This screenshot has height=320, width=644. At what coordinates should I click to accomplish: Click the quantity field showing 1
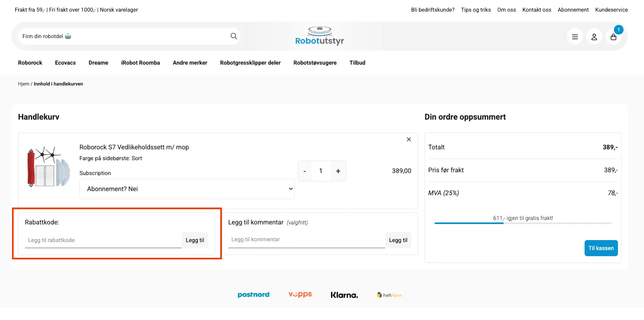[x=321, y=171]
